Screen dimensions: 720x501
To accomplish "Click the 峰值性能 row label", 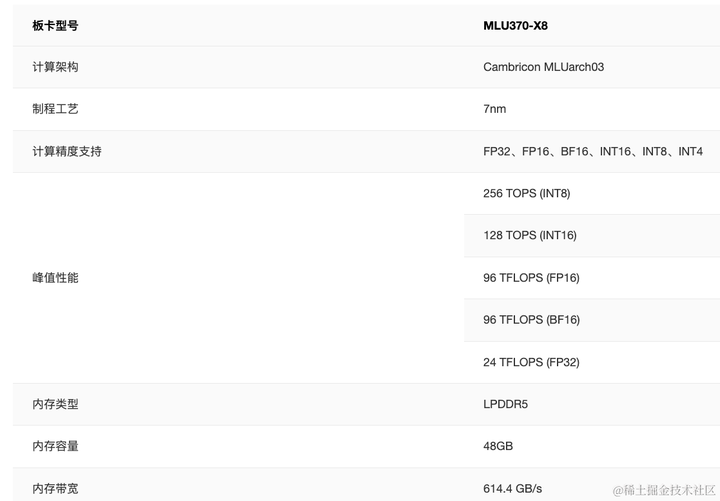I will [55, 278].
